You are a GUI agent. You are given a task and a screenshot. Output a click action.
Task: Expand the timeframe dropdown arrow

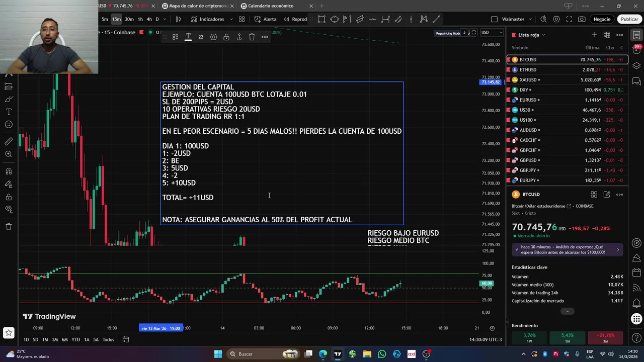[166, 19]
